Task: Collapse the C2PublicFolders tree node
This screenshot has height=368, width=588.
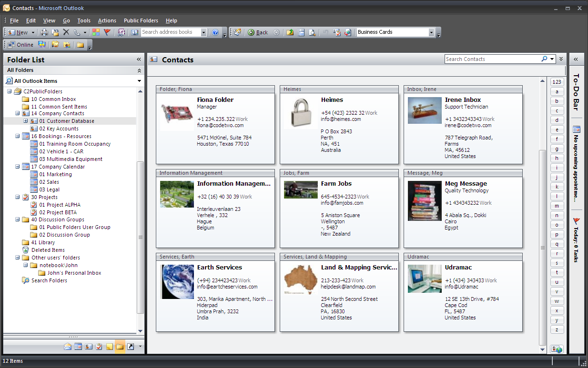Action: click(10, 91)
